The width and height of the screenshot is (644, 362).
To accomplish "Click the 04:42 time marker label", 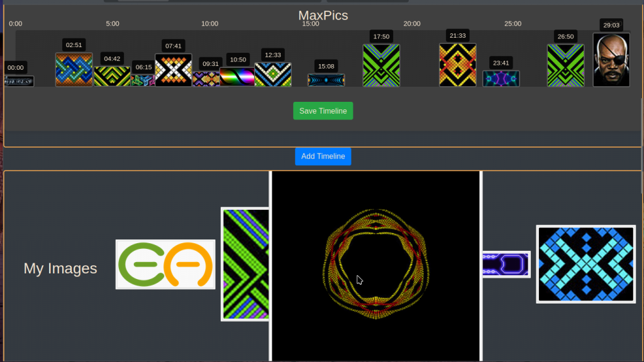I will (112, 58).
